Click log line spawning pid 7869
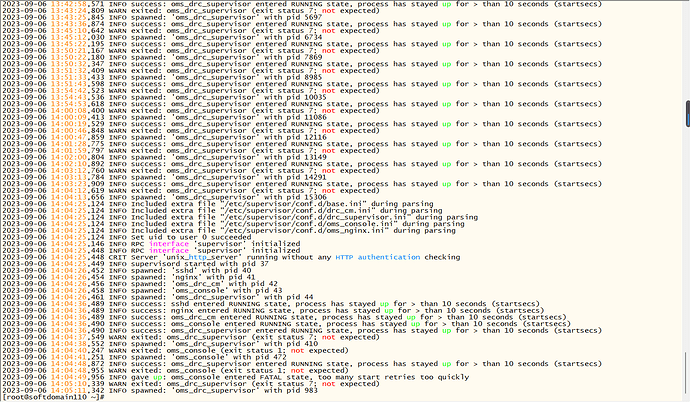690x402 pixels. click(x=162, y=57)
